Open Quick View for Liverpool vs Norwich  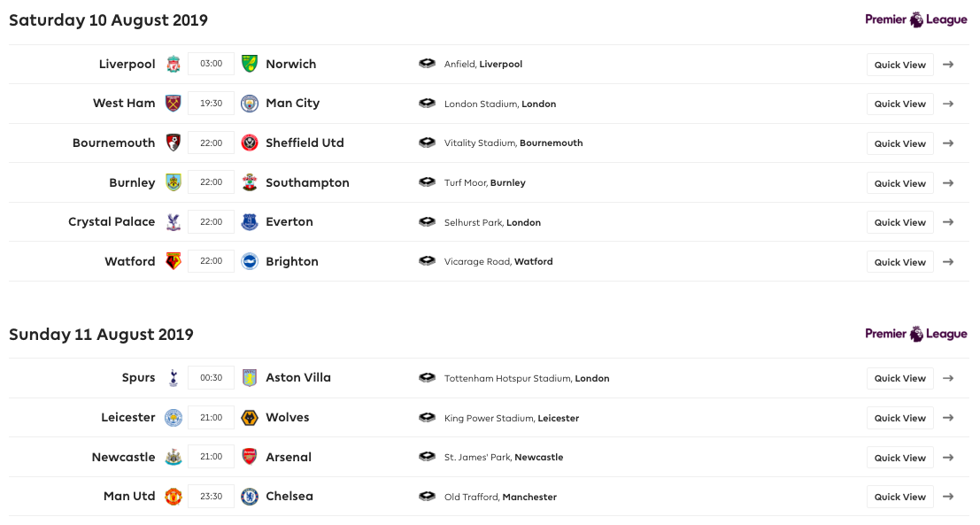900,65
